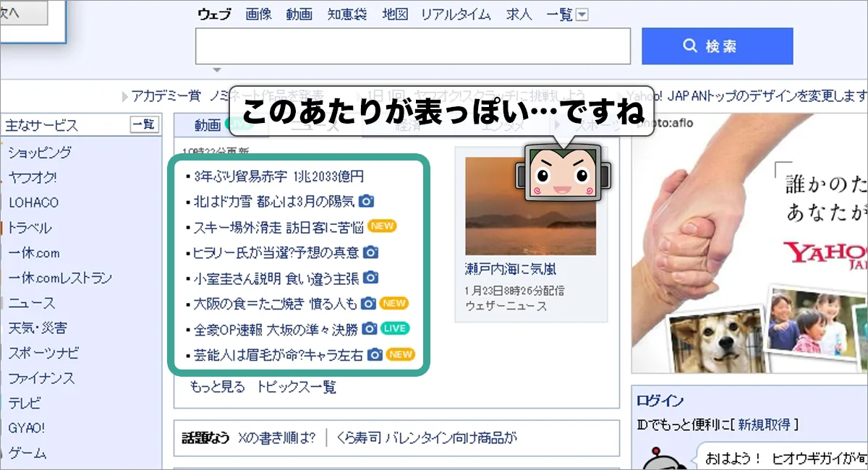The width and height of the screenshot is (868, 470).
Task: Click camera icon beside 全豪OP速報 headline
Action: (x=370, y=329)
